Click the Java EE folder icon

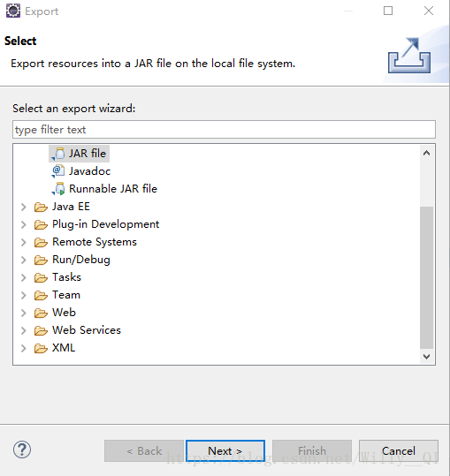click(41, 207)
